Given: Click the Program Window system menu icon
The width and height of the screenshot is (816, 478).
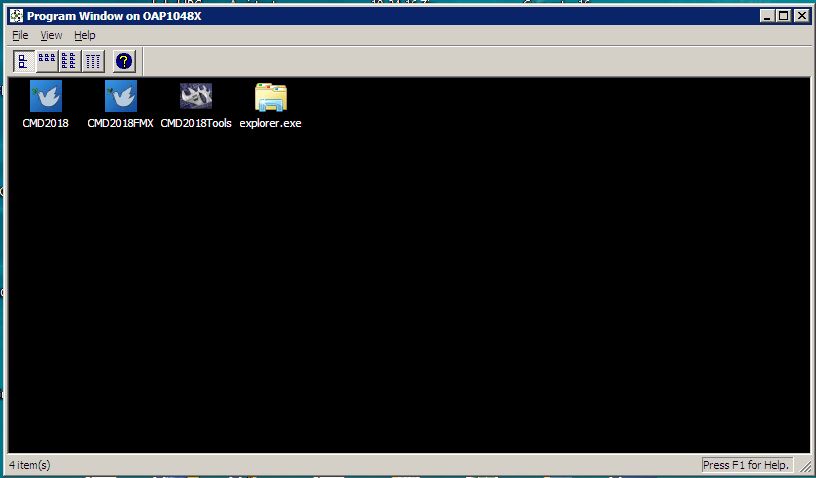Looking at the screenshot, I should [16, 16].
